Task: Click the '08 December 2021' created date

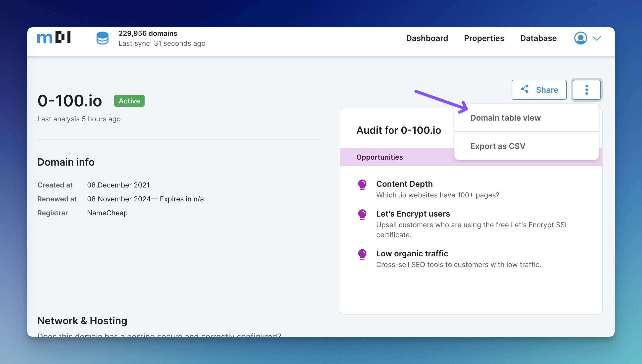Action: point(118,185)
